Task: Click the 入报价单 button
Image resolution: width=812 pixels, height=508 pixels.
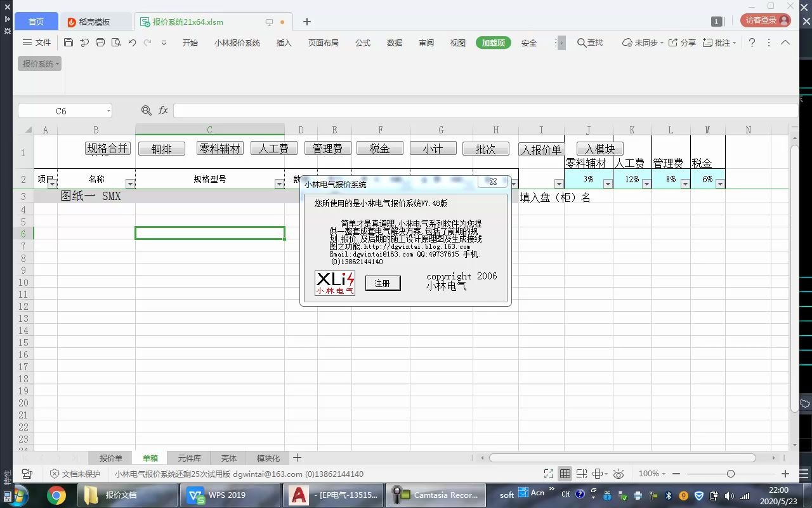Action: (541, 149)
